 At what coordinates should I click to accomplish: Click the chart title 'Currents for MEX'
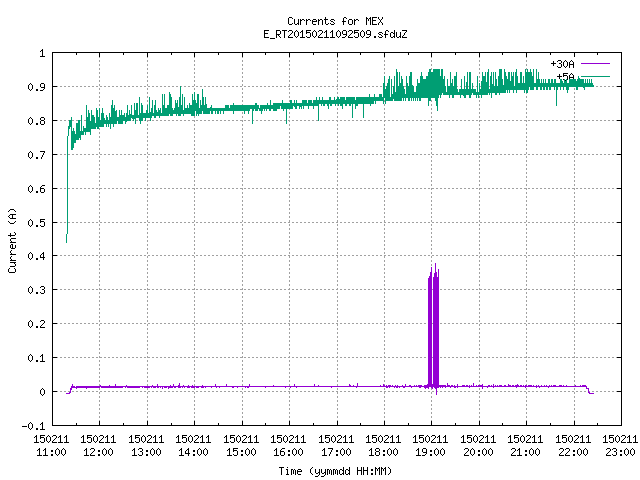(x=335, y=21)
